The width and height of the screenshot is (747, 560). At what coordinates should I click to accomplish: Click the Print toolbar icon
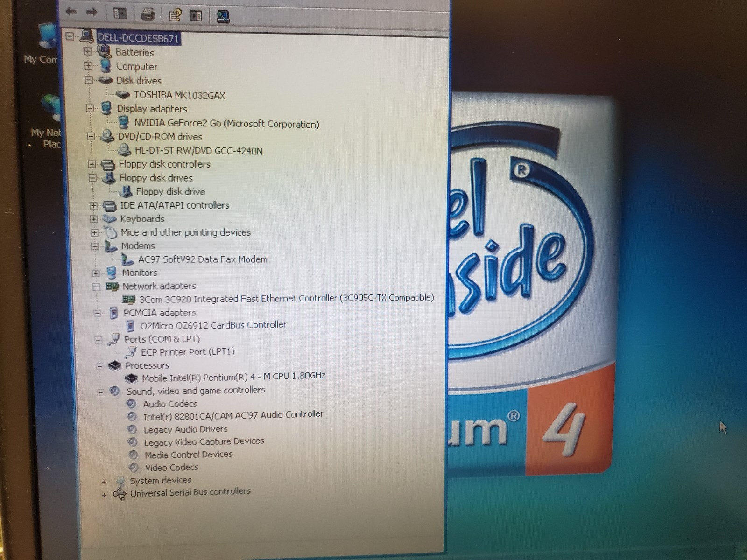click(148, 14)
